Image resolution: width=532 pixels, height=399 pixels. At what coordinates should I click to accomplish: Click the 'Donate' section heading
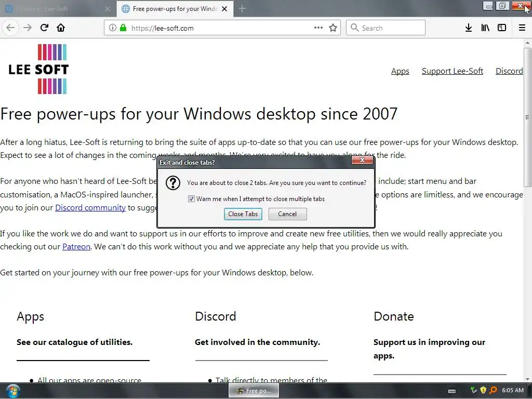coord(394,316)
